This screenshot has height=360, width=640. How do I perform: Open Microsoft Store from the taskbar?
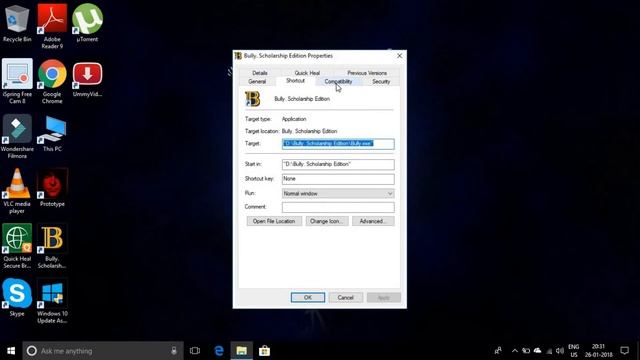tap(264, 351)
